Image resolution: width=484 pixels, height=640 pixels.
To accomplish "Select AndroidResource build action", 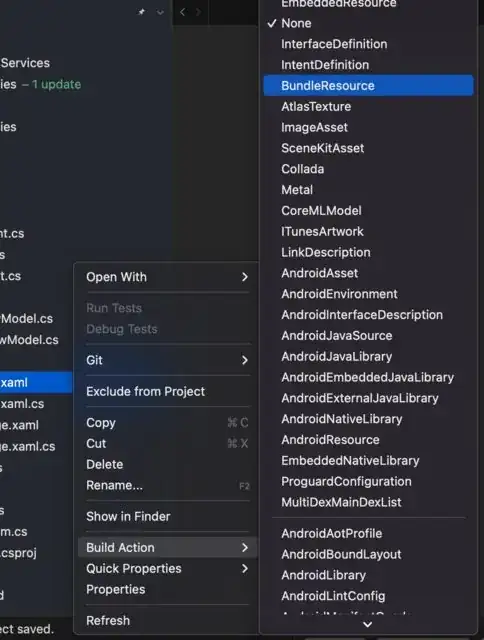I will 368,440.
